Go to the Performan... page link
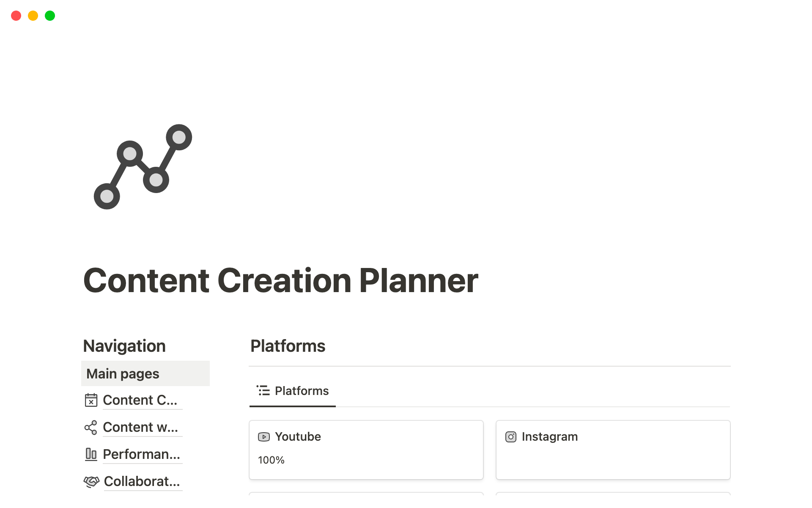Image resolution: width=812 pixels, height=508 pixels. [141, 454]
